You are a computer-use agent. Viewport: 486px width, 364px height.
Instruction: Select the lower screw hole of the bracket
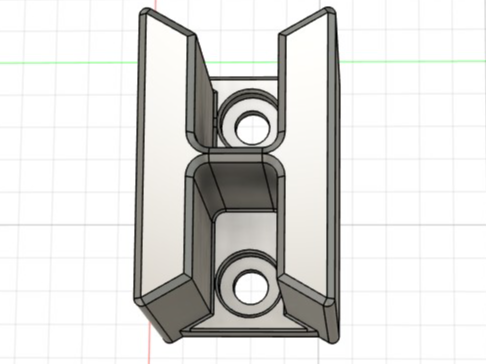[x=252, y=288]
